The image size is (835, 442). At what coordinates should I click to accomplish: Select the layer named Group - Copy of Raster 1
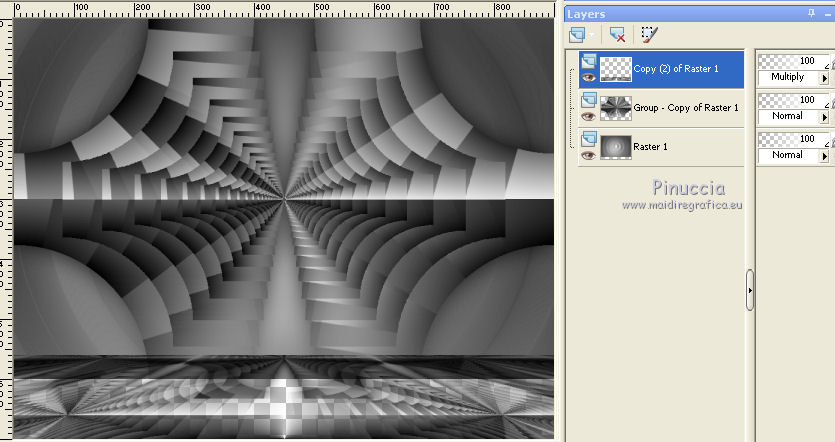click(686, 108)
